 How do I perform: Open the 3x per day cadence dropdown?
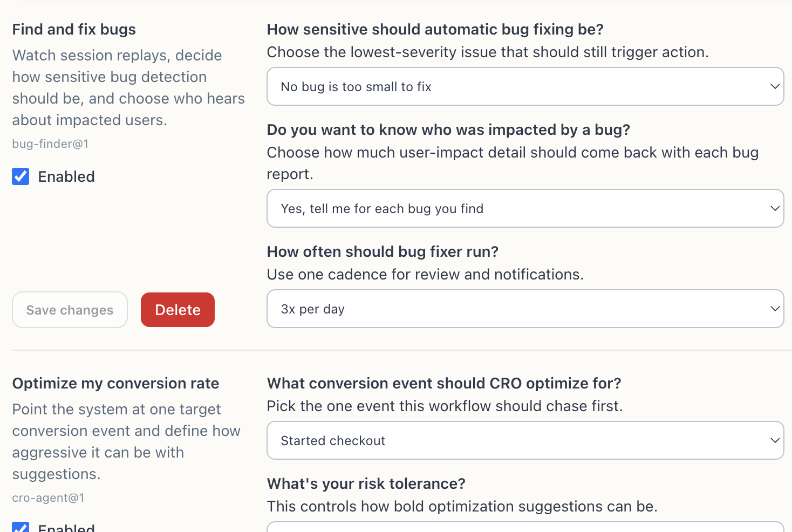click(525, 309)
